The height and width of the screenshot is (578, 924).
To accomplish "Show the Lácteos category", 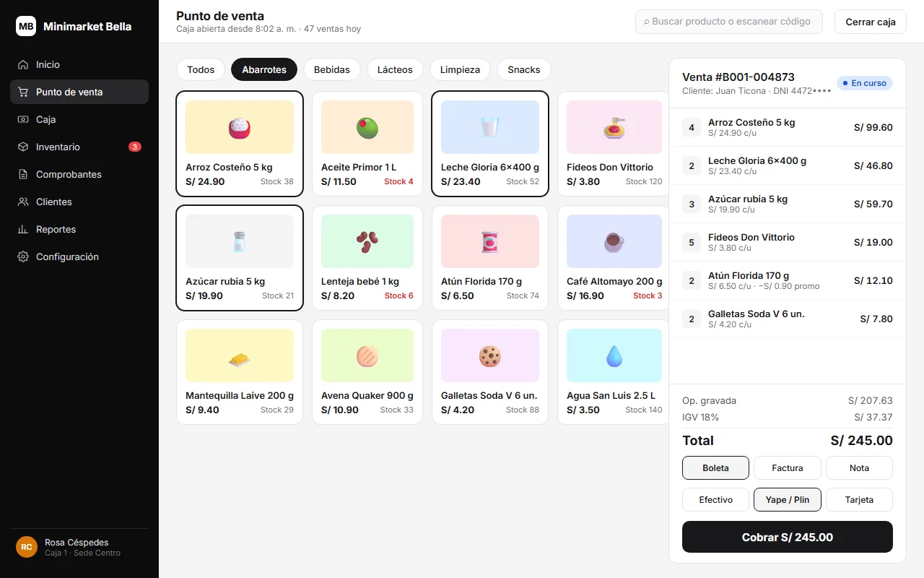I will (x=395, y=69).
